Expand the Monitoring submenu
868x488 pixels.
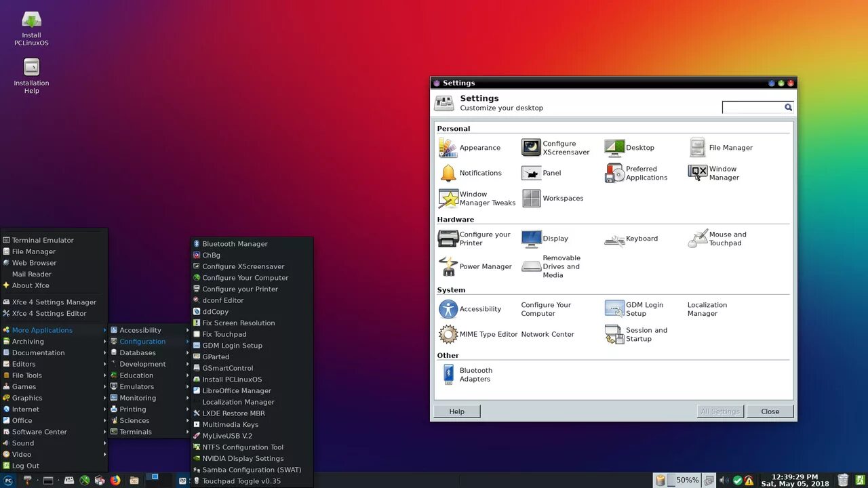click(150, 398)
